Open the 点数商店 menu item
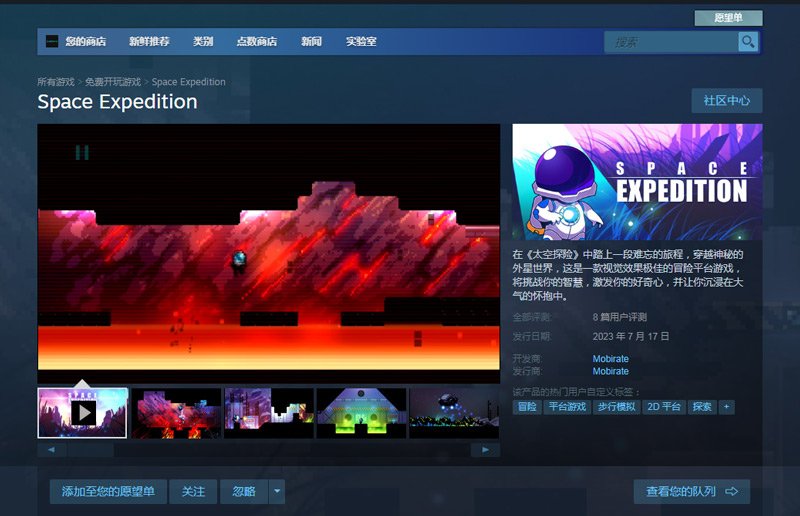Viewport: 800px width, 516px height. (x=257, y=41)
